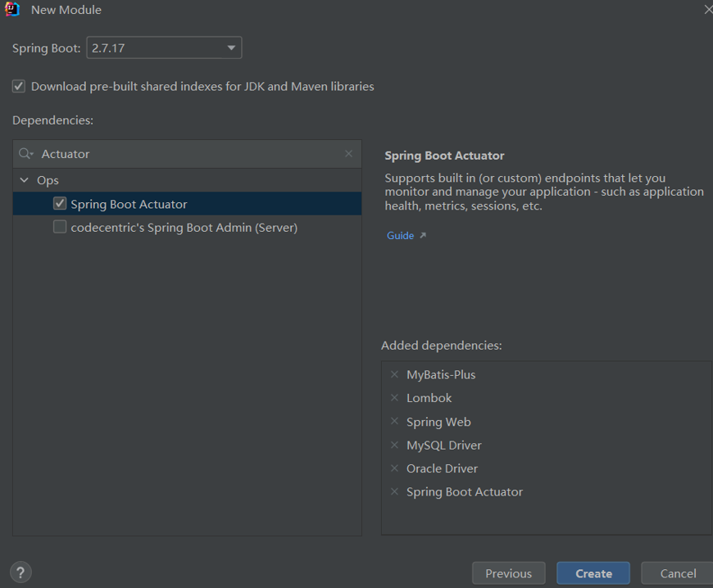Remove Oracle Driver from added dependencies
This screenshot has height=588, width=713.
(x=394, y=468)
